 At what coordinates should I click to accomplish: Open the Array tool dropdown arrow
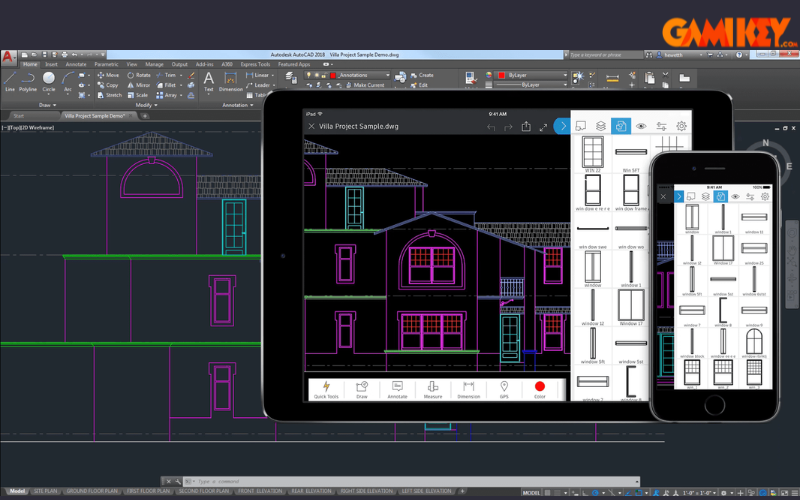(181, 95)
